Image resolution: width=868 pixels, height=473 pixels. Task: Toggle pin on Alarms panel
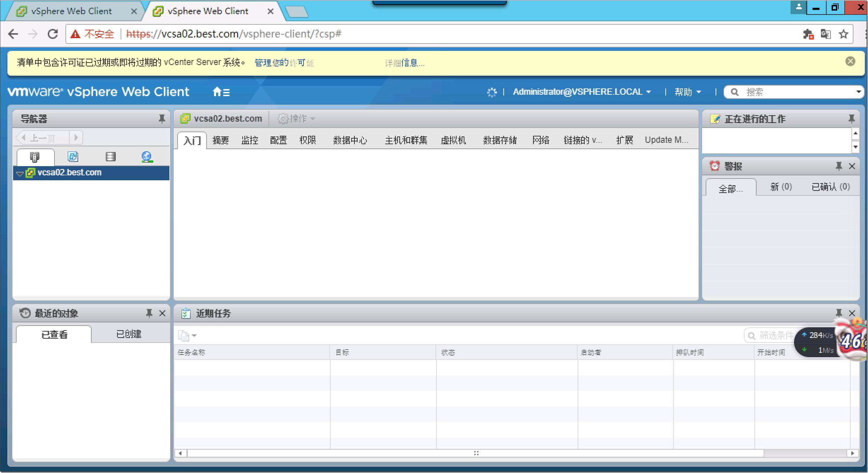pyautogui.click(x=839, y=166)
